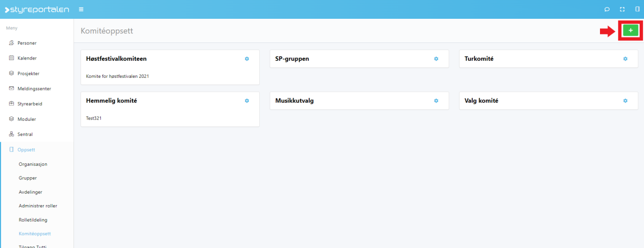The height and width of the screenshot is (248, 644).
Task: Click the Moduler layers icon
Action: [12, 119]
